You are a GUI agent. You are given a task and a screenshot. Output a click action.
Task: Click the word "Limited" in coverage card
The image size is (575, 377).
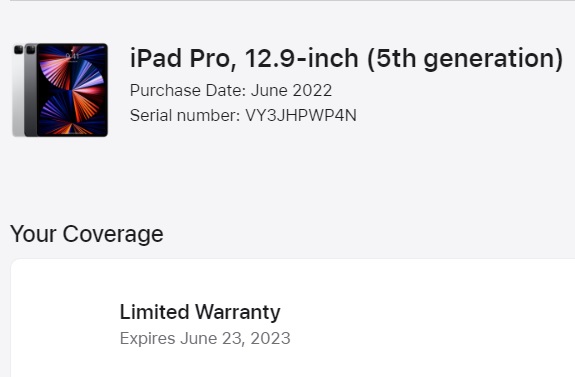154,312
